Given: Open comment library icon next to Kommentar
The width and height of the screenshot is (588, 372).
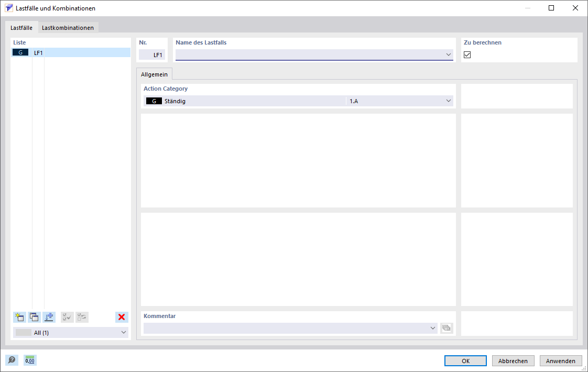Looking at the screenshot, I should pyautogui.click(x=447, y=328).
